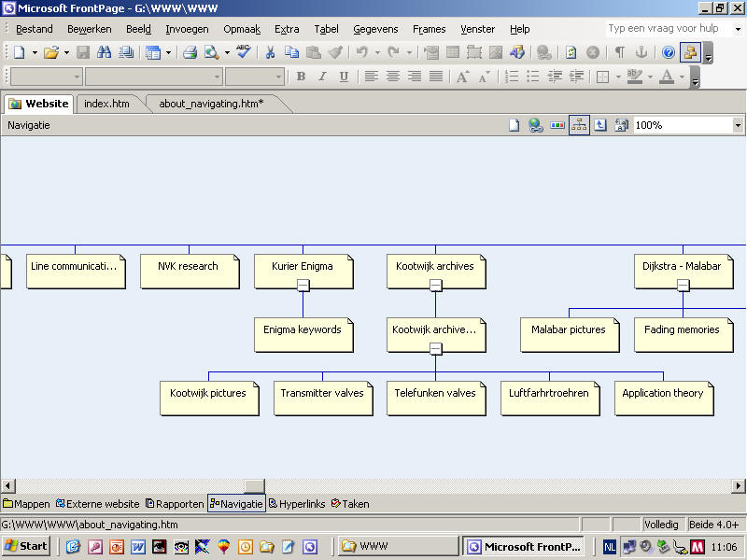
Task: Click the Windows Start button
Action: [x=26, y=546]
